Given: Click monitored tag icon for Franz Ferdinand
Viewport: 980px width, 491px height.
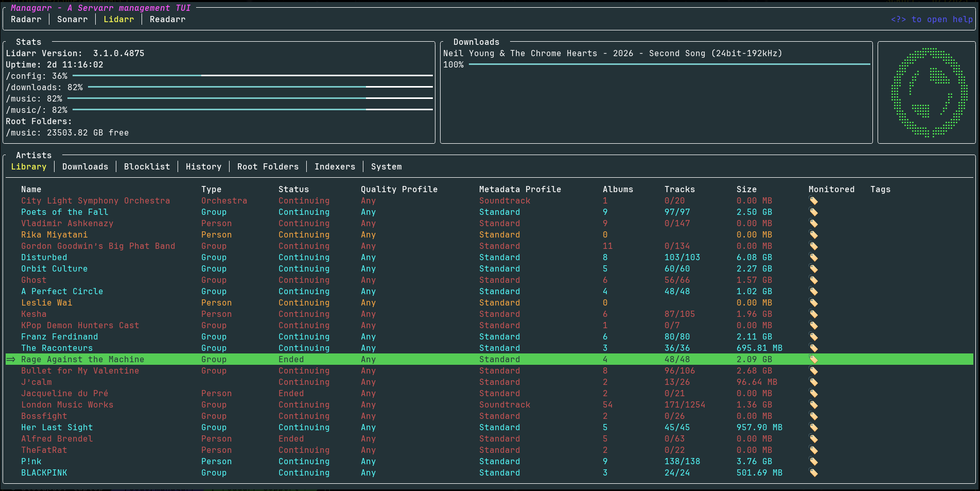Looking at the screenshot, I should (813, 337).
